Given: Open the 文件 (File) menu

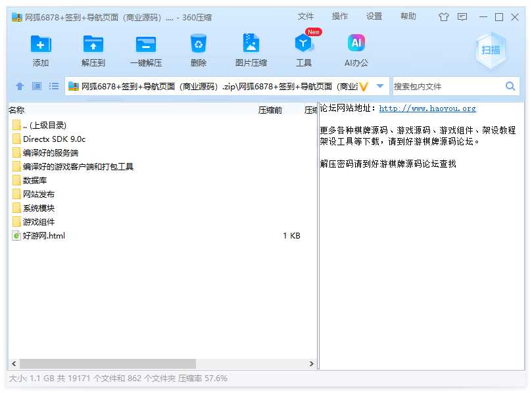Looking at the screenshot, I should tap(306, 16).
